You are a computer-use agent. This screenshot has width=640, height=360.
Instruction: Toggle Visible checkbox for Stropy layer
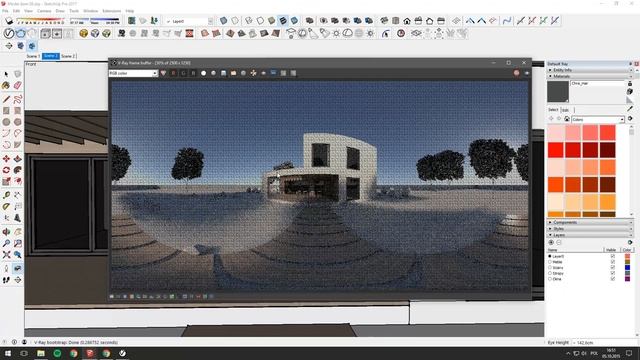(x=613, y=273)
